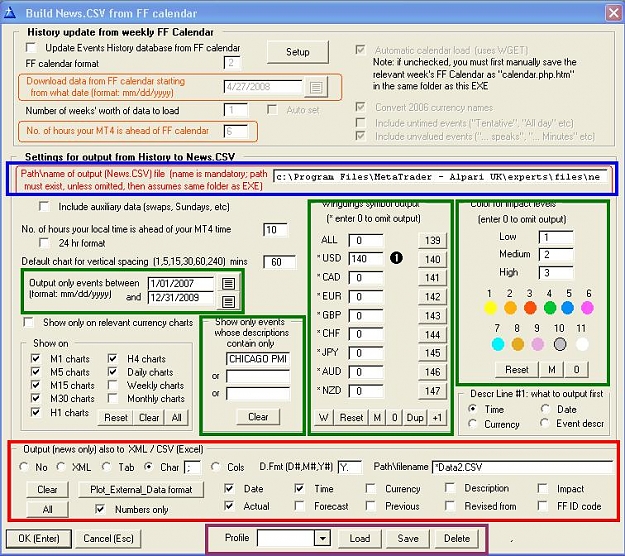The image size is (625, 556).
Task: Click the app icon in title bar
Action: pyautogui.click(x=10, y=13)
